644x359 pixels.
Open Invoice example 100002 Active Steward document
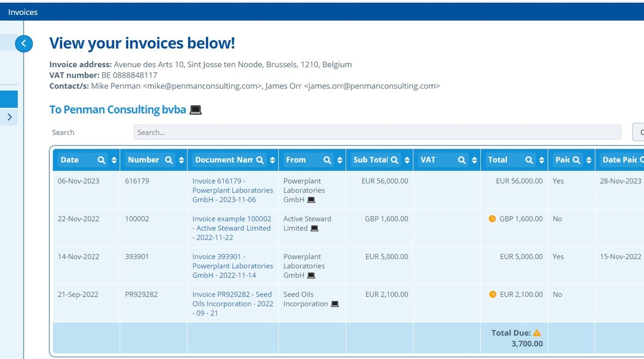point(232,228)
